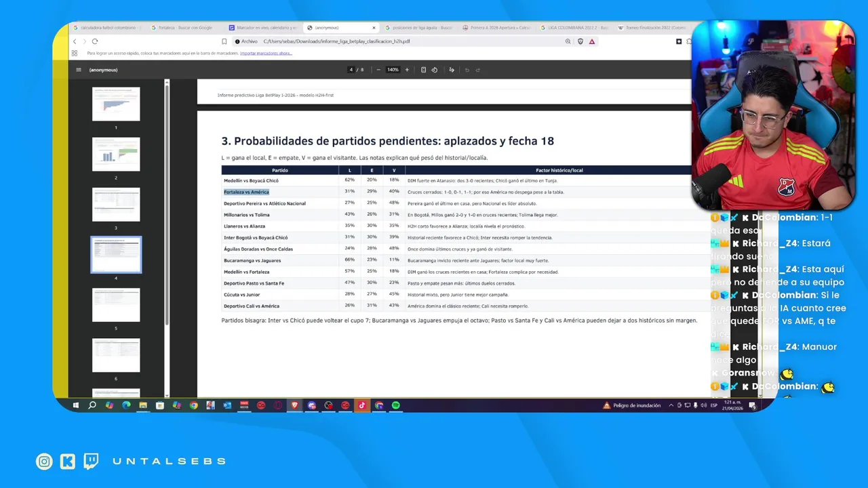This screenshot has height=488, width=868.
Task: Go back with browser back arrow
Action: [x=75, y=41]
